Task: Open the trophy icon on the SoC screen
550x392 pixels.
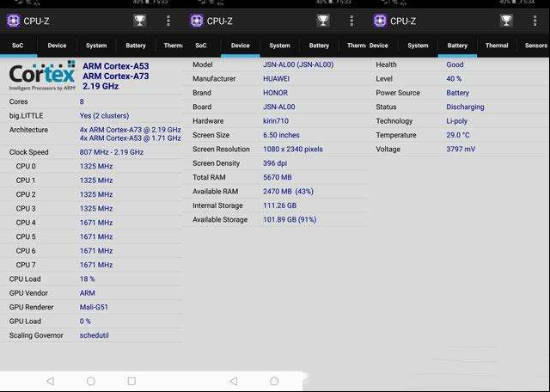Action: [x=139, y=21]
